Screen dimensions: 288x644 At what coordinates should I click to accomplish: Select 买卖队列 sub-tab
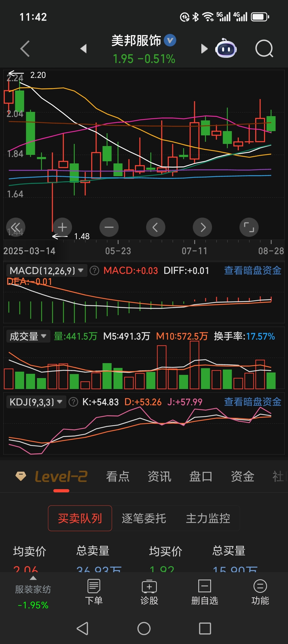(80, 518)
